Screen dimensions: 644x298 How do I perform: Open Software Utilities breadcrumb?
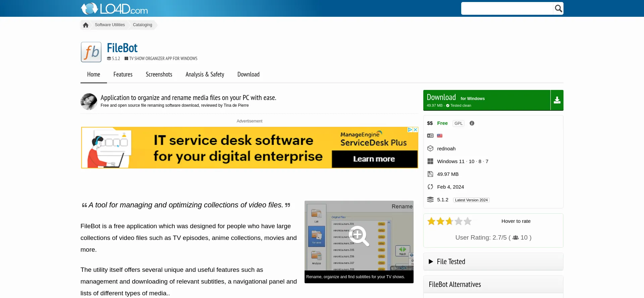tap(110, 25)
